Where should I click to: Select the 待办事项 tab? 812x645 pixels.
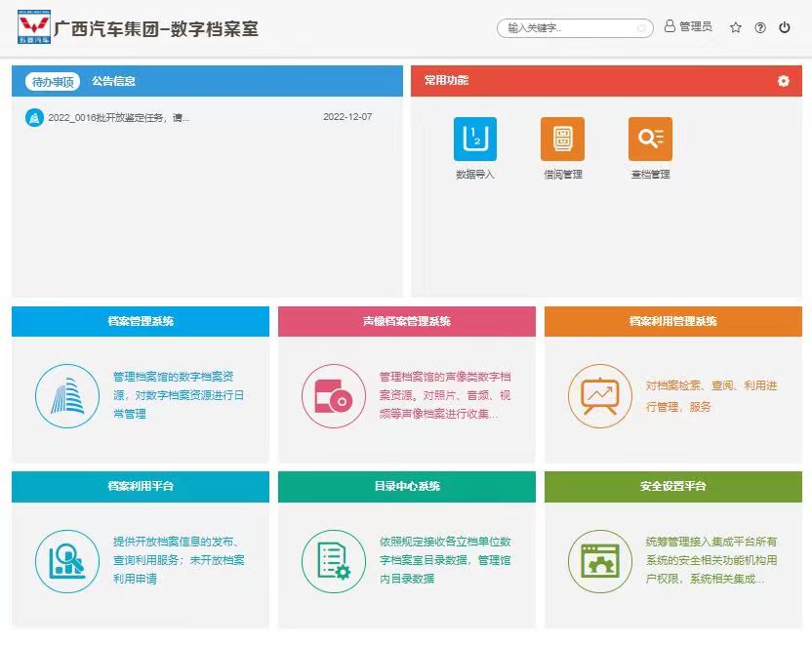(x=53, y=82)
